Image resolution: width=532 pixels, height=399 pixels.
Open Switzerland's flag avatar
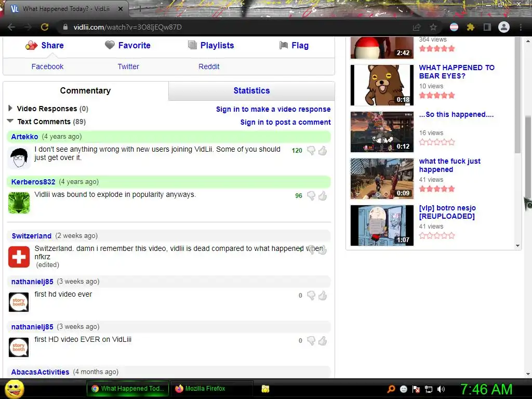coord(19,257)
